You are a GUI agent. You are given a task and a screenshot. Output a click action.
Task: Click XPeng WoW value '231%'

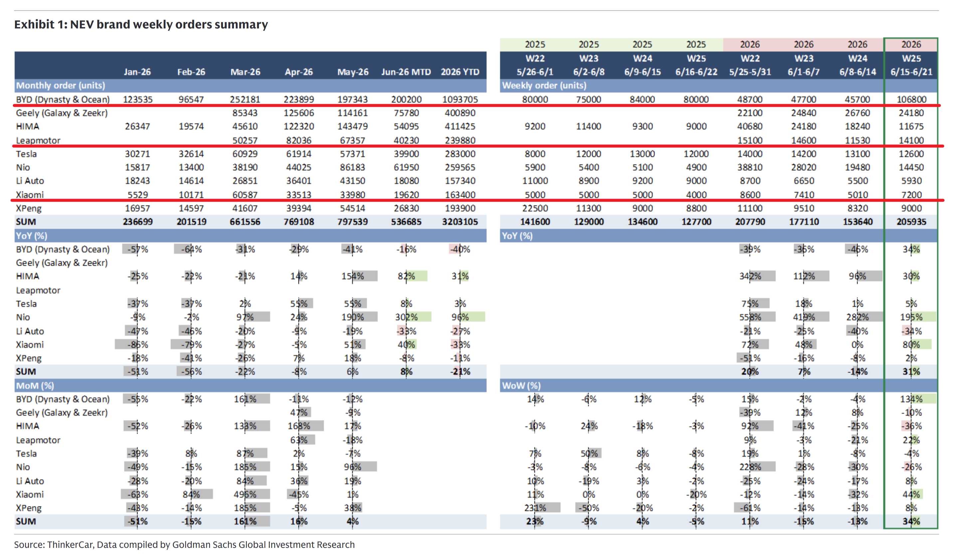pyautogui.click(x=535, y=508)
